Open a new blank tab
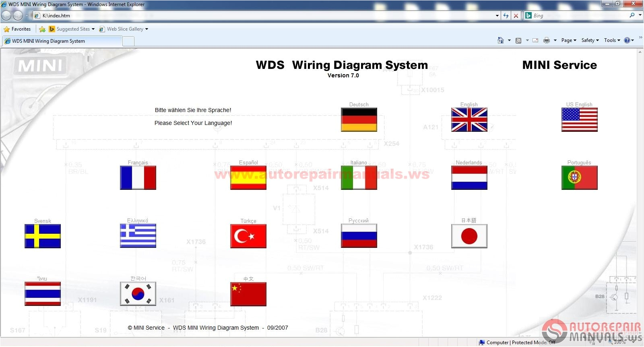This screenshot has height=347, width=644. [x=128, y=41]
